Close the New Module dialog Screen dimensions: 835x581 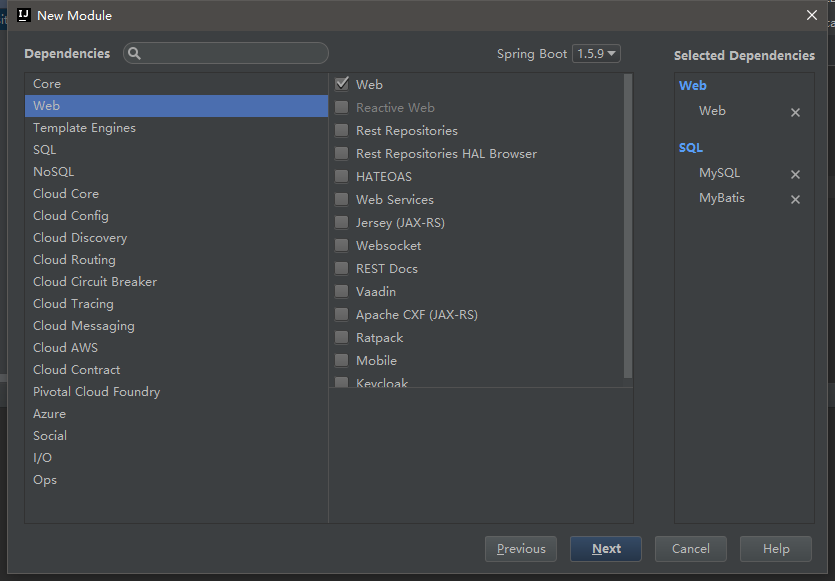(812, 15)
